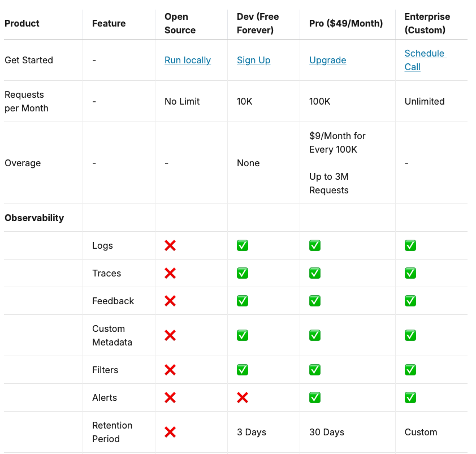This screenshot has height=454, width=476.
Task: Click green check for Feedback in Enterprise column
Action: [410, 301]
